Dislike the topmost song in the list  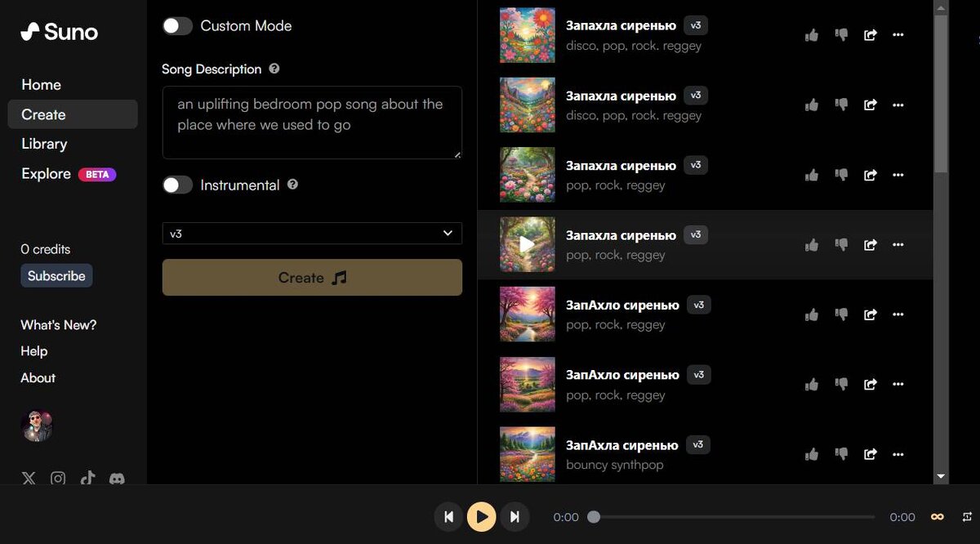click(841, 34)
